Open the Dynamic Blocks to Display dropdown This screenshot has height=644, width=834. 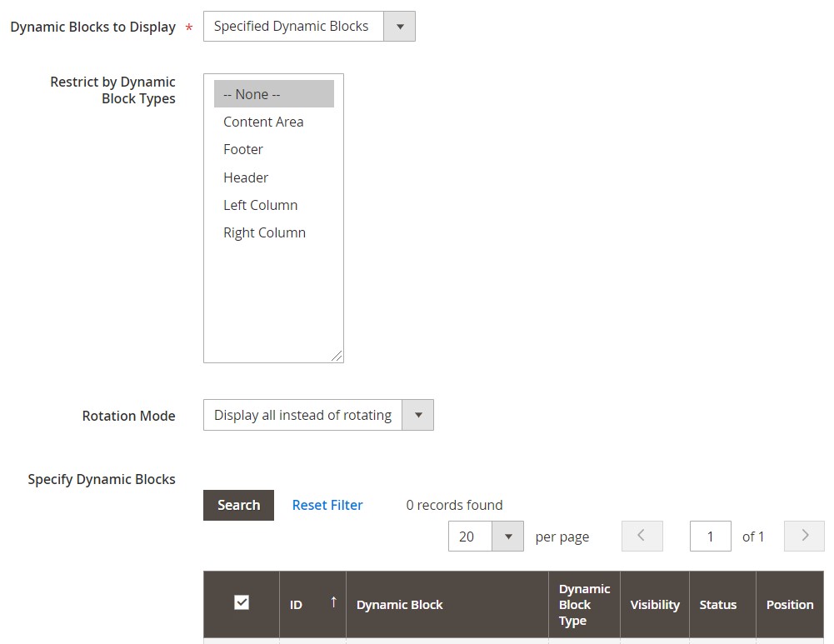[x=308, y=27]
